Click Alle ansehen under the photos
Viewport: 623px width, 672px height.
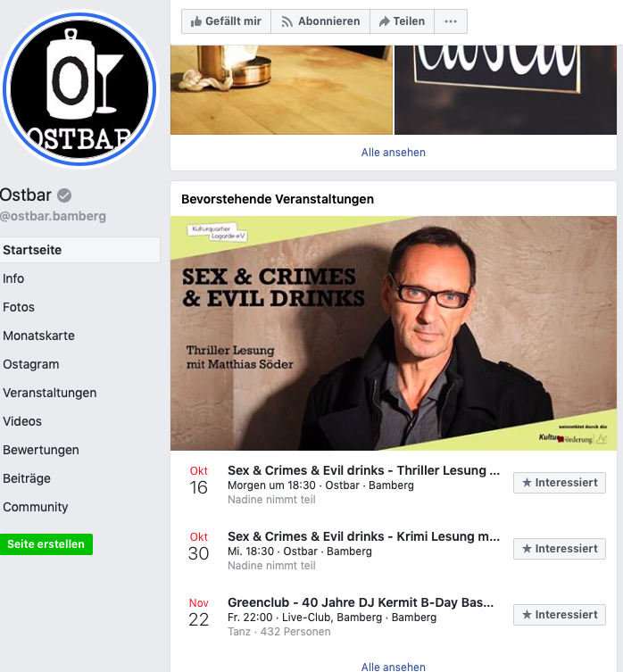pos(394,152)
